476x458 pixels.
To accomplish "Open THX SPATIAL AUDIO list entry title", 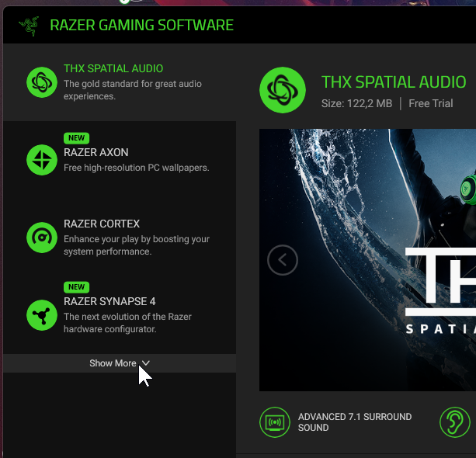I will [113, 68].
